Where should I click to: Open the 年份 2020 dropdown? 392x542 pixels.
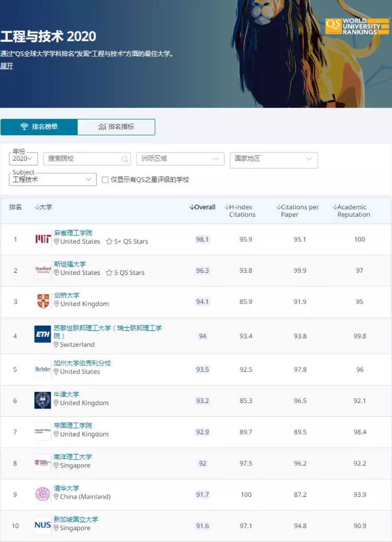coord(24,158)
